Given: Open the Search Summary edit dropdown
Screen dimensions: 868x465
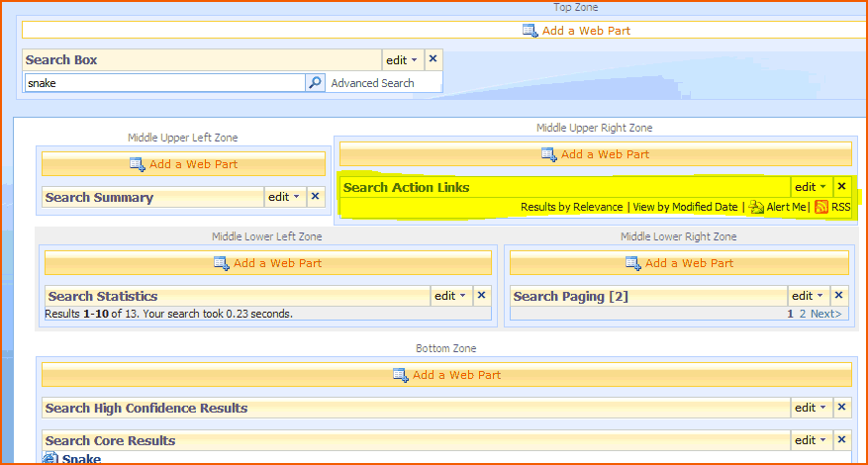Looking at the screenshot, I should 284,197.
